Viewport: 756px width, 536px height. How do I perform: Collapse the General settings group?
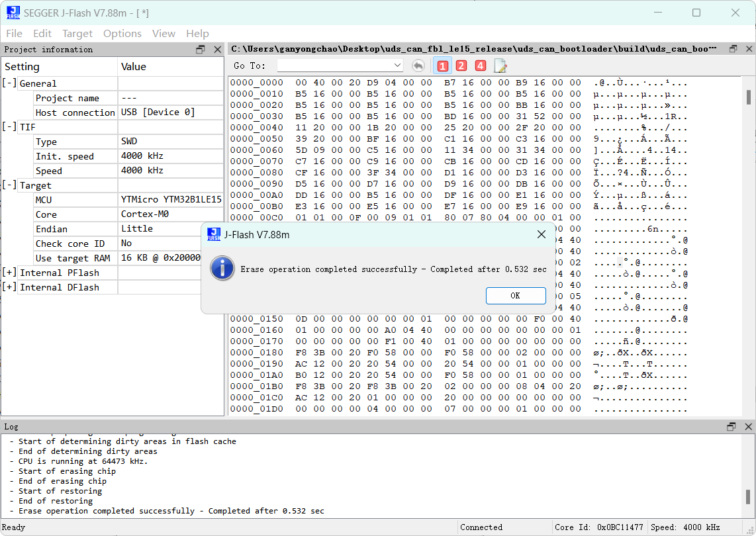click(9, 83)
